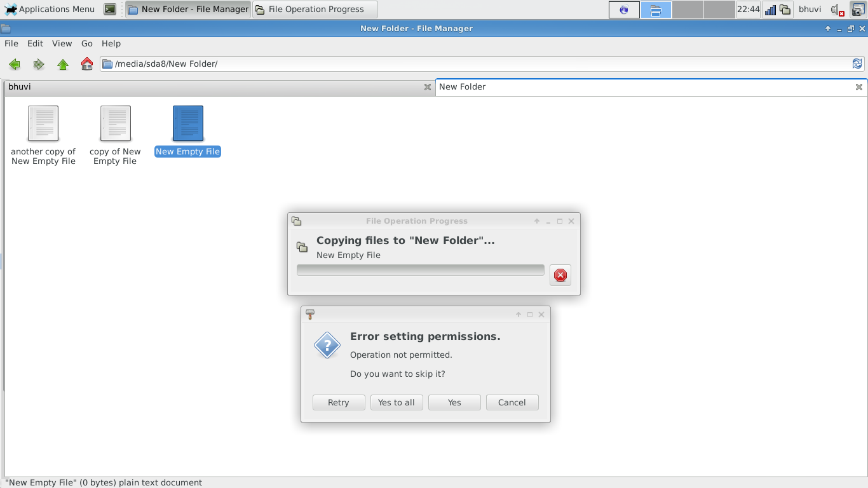Open the Home folder icon
The image size is (868, 488).
87,64
